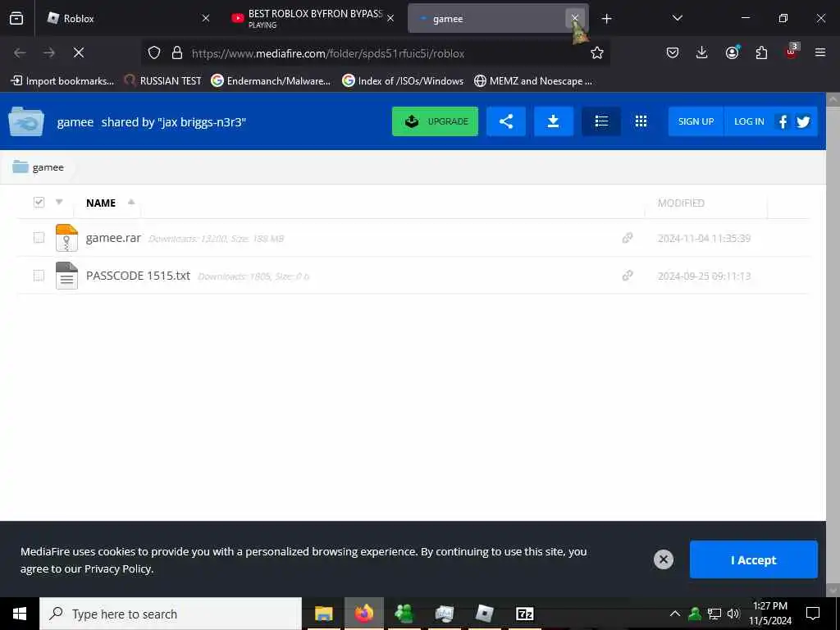840x630 pixels.
Task: Go forward one page
Action: [x=49, y=52]
